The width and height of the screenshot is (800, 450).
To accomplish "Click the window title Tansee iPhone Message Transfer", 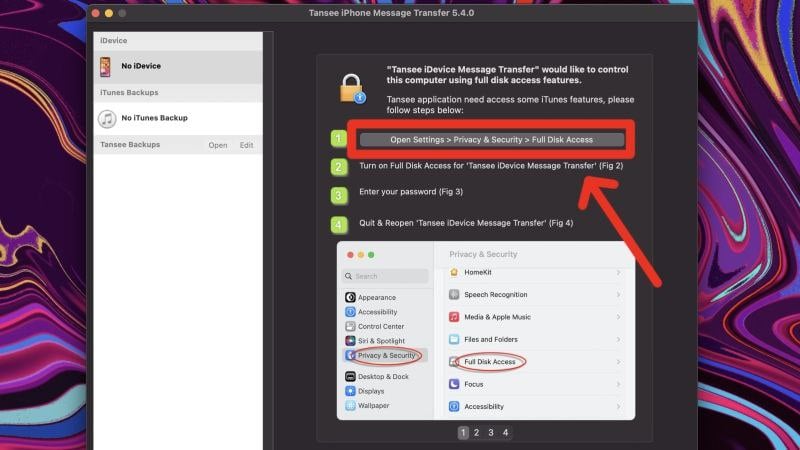I will pyautogui.click(x=391, y=13).
